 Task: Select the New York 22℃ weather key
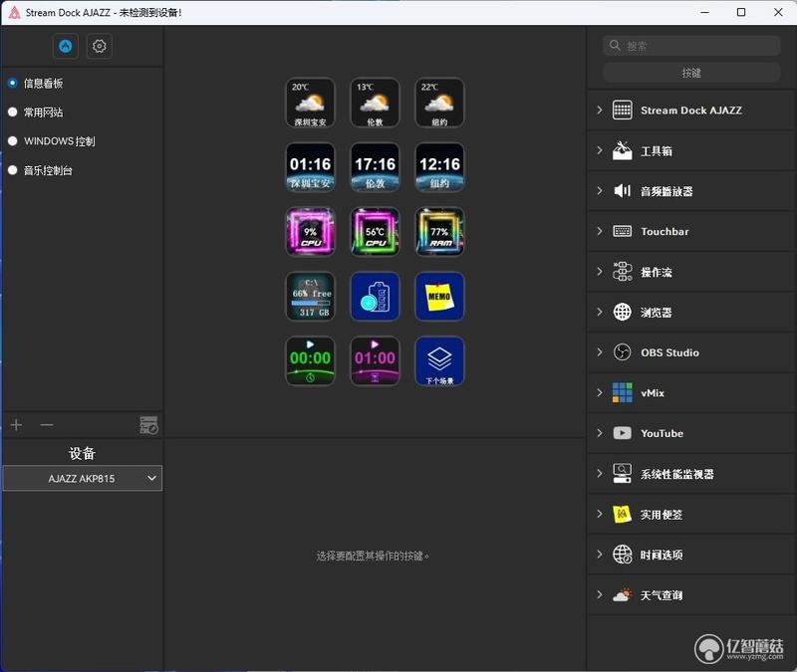pyautogui.click(x=439, y=103)
